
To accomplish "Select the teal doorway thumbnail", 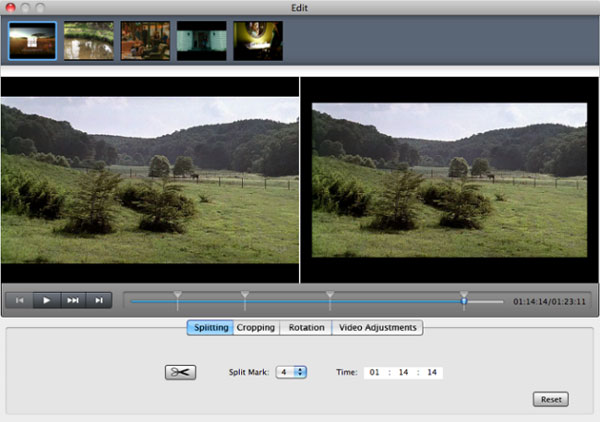I will tap(202, 41).
